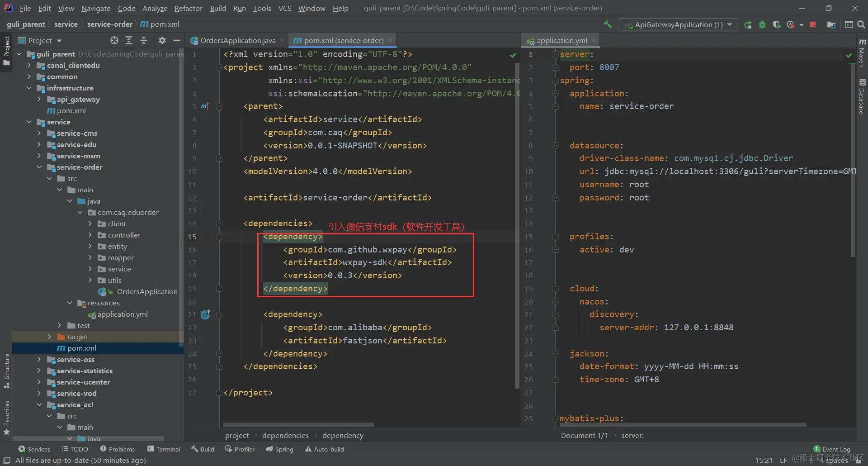Open the Terminal tool window

(164, 449)
